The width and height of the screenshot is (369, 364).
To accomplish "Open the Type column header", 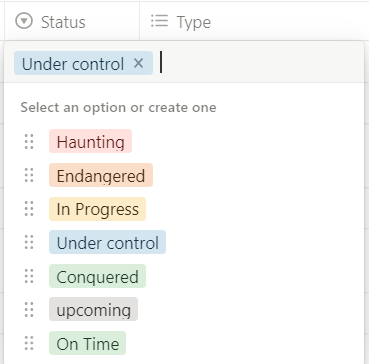I will point(254,22).
